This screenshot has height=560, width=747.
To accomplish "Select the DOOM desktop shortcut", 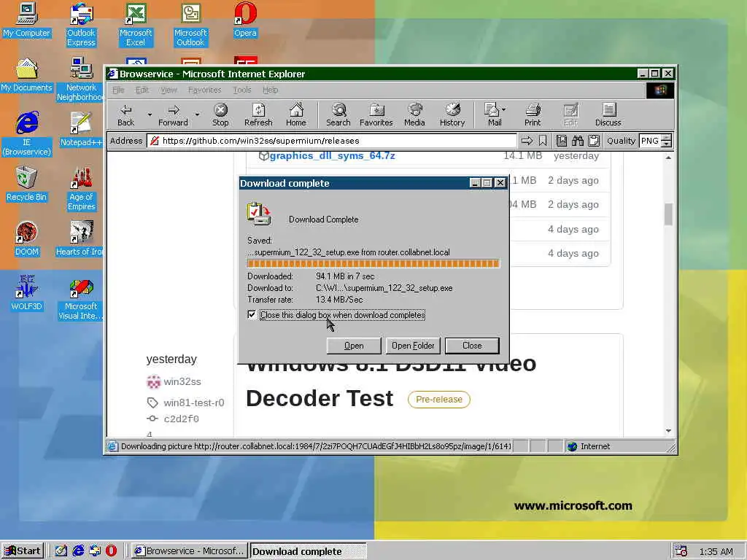I will point(27,238).
